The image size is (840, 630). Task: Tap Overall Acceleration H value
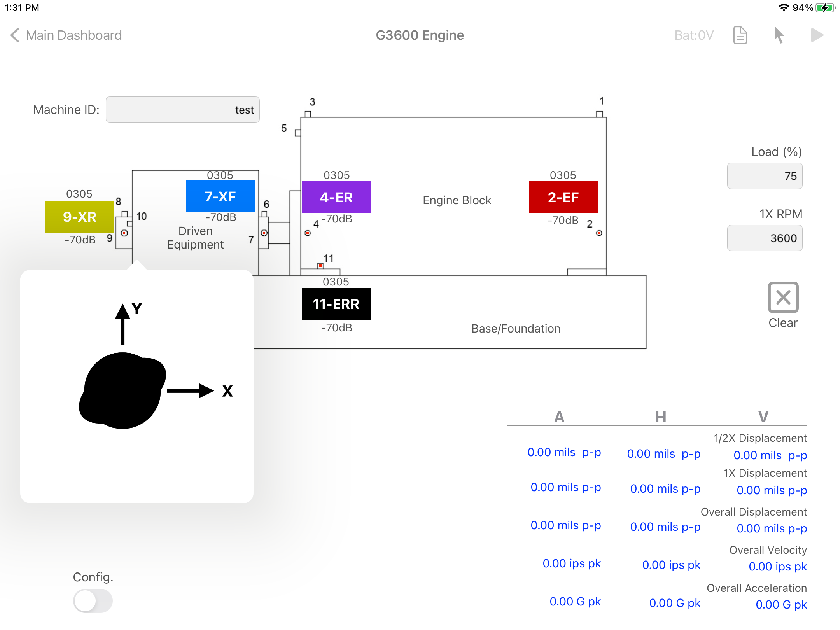point(675,603)
